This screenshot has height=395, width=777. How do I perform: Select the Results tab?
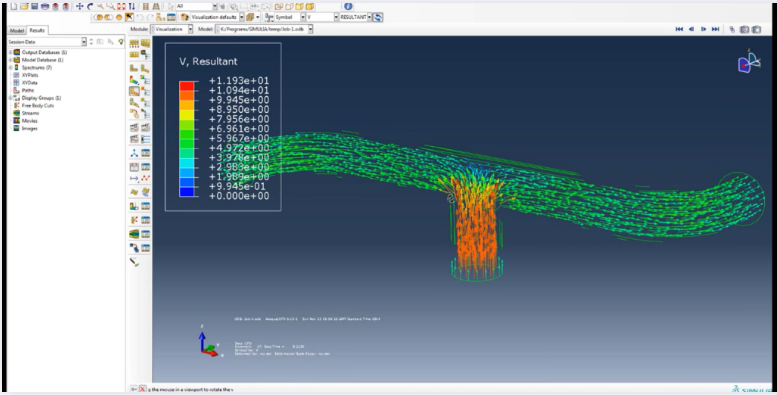coord(37,30)
